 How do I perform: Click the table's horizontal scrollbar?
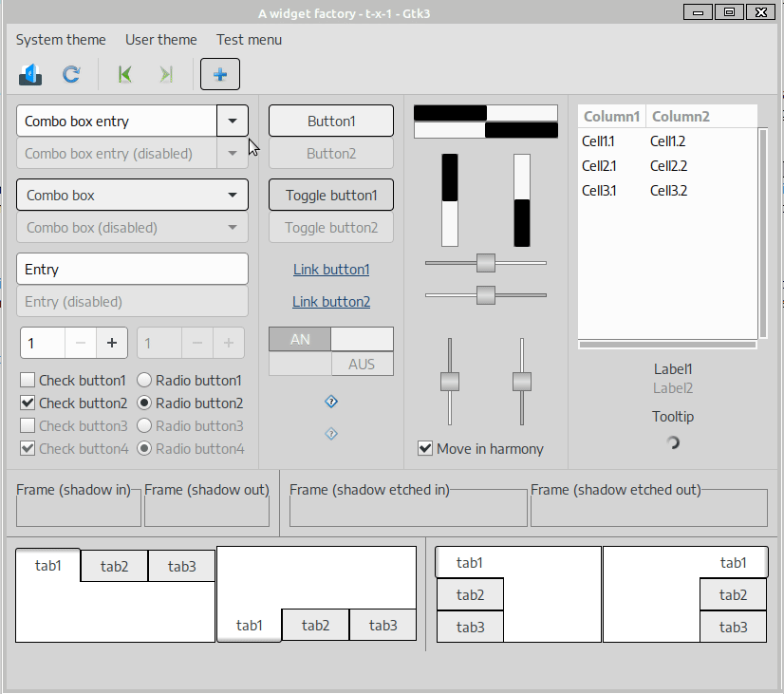668,344
